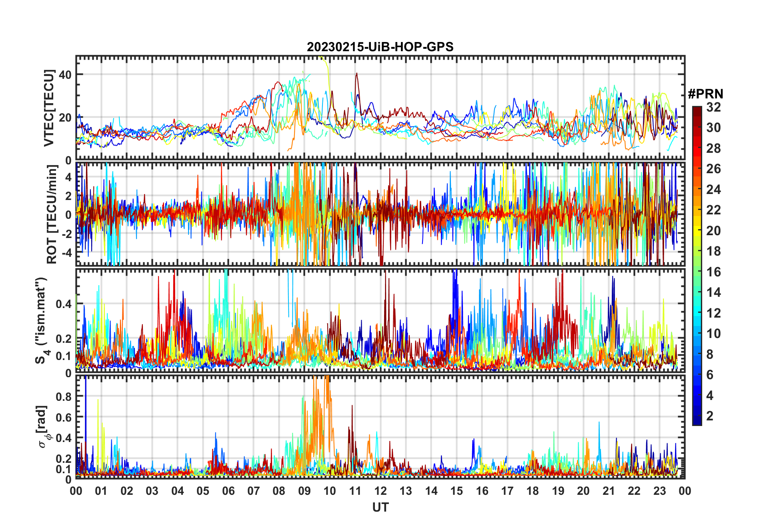The image size is (761, 532).
Task: Click x-axis tick label 06
Action: (x=228, y=491)
